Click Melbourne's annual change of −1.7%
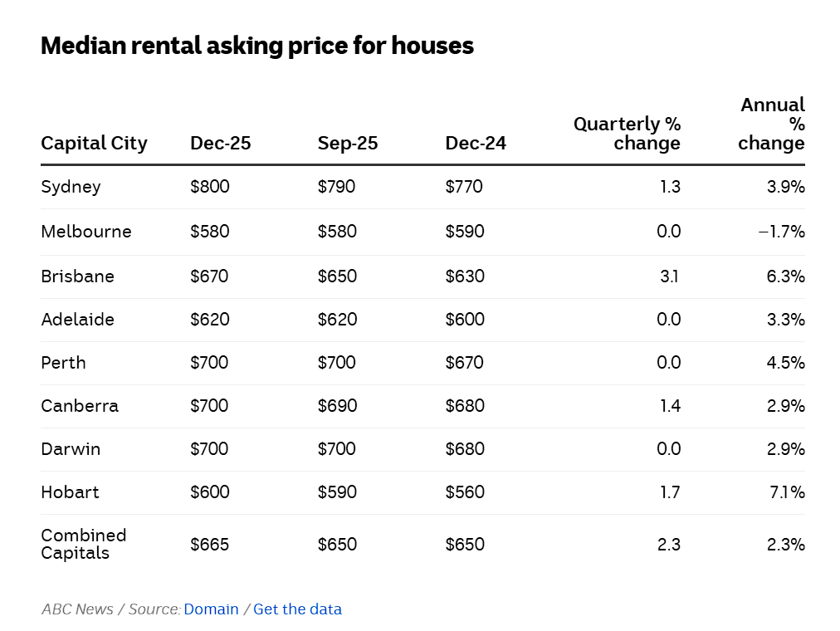 tap(781, 232)
